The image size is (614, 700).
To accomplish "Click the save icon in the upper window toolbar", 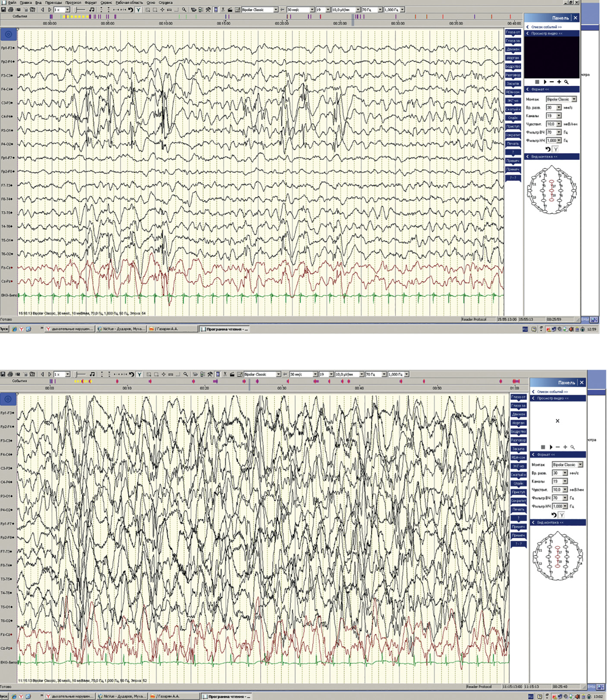I will (3, 10).
